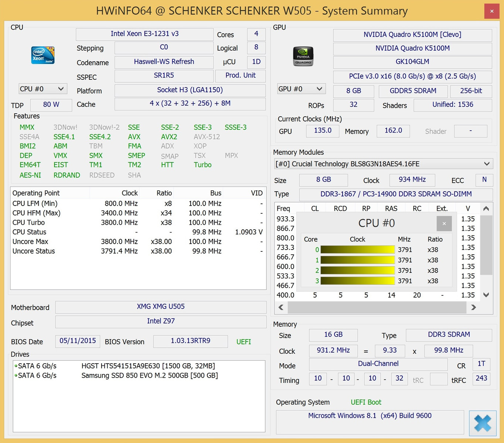The height and width of the screenshot is (443, 504).
Task: Click the BIOS version 1.03.13RTR9 field
Action: click(x=190, y=341)
